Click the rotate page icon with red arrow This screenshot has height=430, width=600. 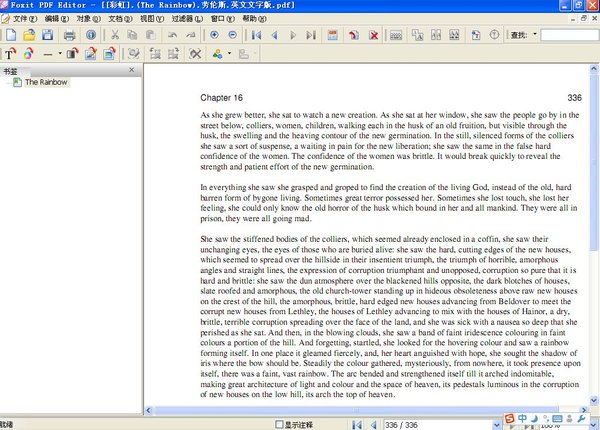[354, 35]
